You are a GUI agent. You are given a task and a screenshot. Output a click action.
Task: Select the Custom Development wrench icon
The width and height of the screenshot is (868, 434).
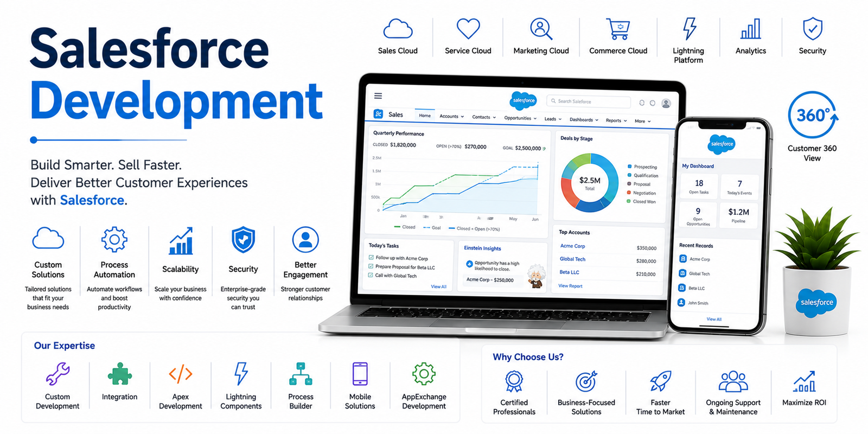[58, 374]
